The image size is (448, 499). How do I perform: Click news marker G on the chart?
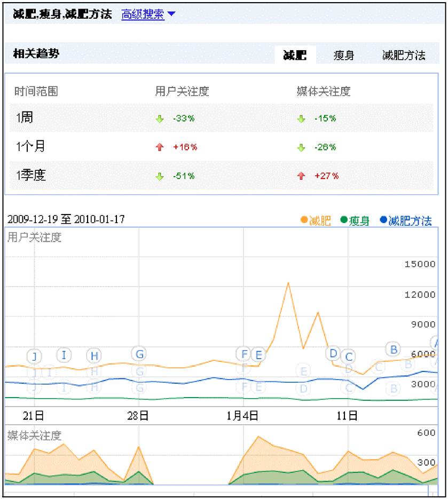[x=139, y=354]
